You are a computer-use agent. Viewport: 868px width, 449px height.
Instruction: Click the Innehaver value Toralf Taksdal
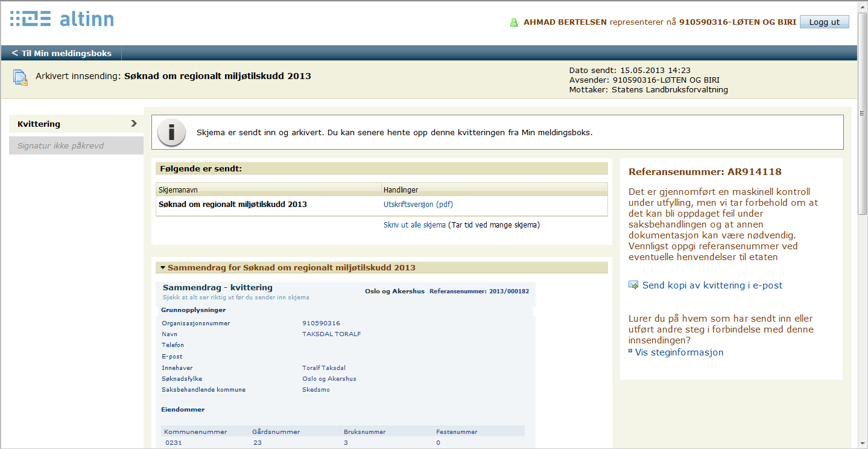tap(324, 368)
